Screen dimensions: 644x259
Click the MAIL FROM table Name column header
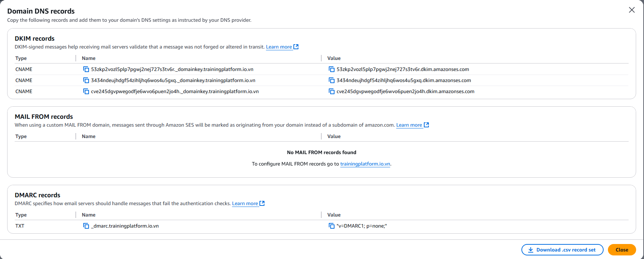[89, 136]
